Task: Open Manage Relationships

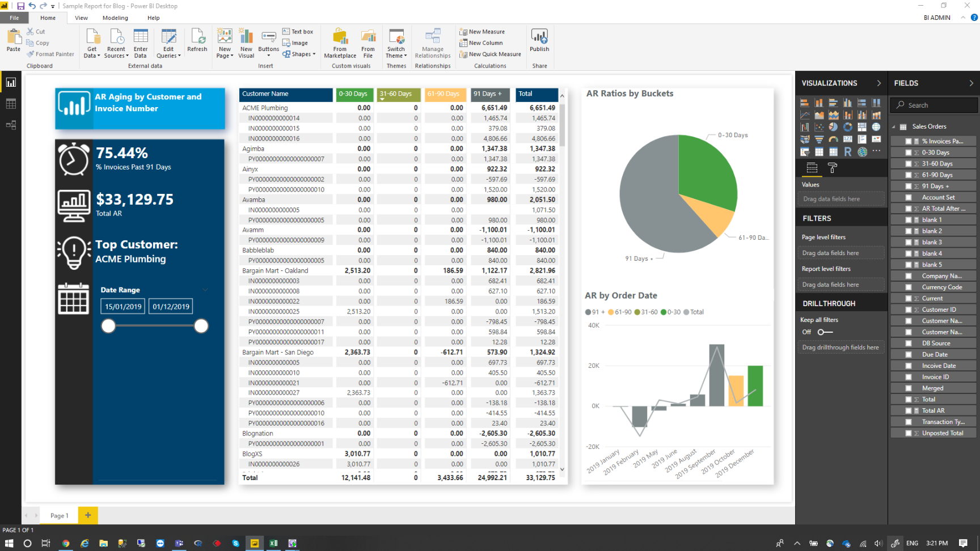Action: click(x=433, y=43)
